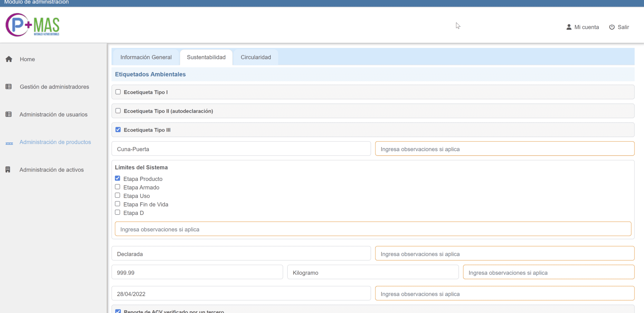The width and height of the screenshot is (644, 313).
Task: Click the Home house icon
Action: tap(9, 59)
